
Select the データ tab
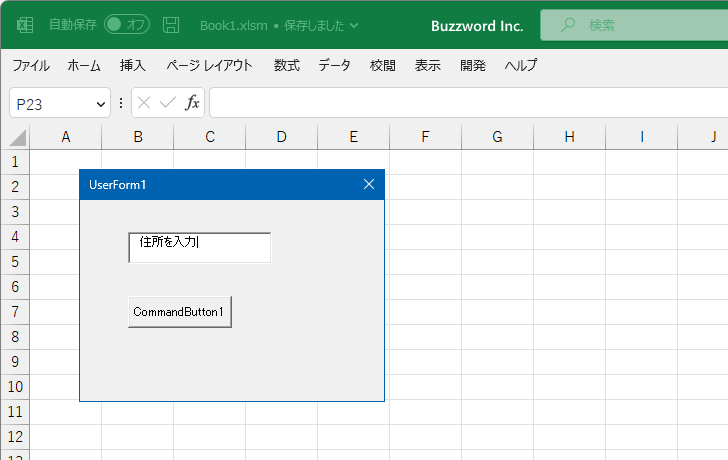(334, 65)
